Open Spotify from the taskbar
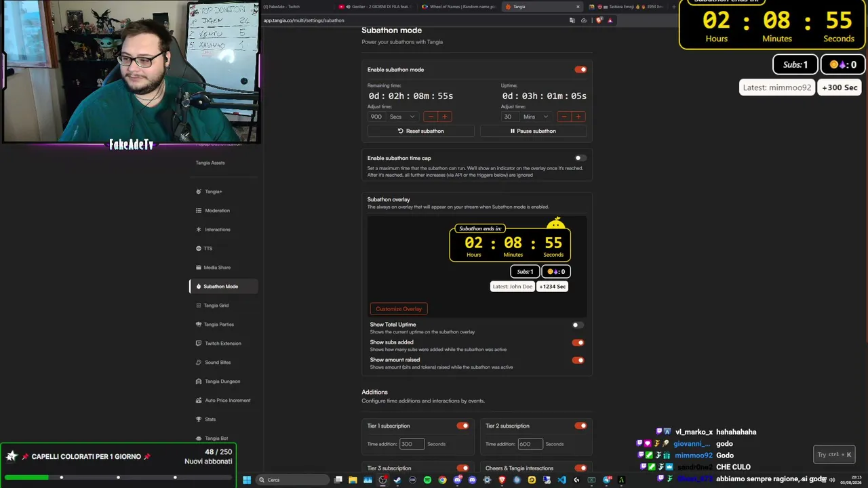Screen dimensions: 868x488 tap(427, 480)
